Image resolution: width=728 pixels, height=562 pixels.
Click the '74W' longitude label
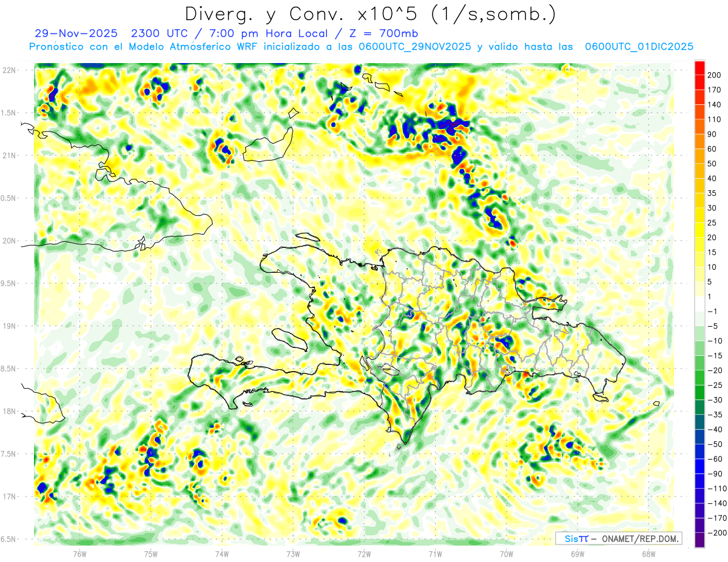[x=221, y=554]
